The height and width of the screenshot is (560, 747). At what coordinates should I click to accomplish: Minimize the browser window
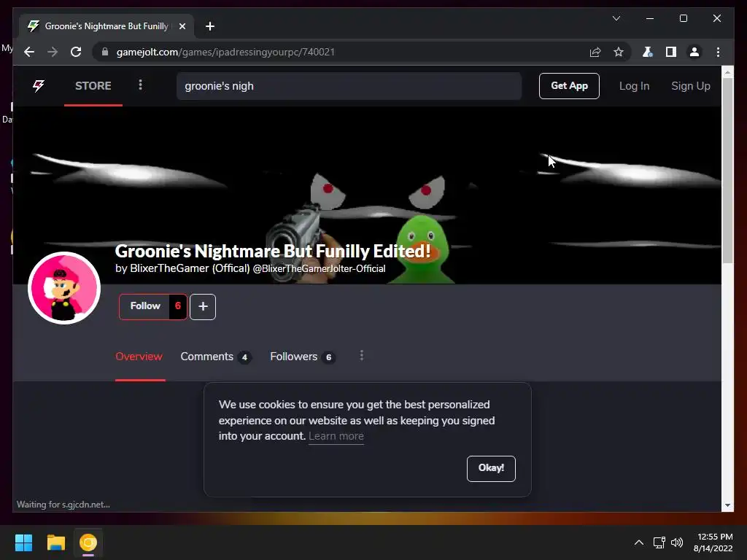click(650, 18)
